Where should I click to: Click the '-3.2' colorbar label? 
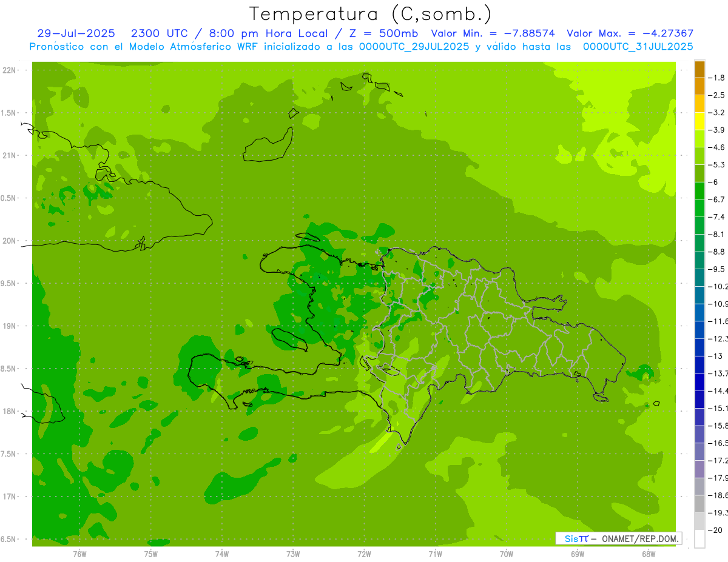point(717,113)
